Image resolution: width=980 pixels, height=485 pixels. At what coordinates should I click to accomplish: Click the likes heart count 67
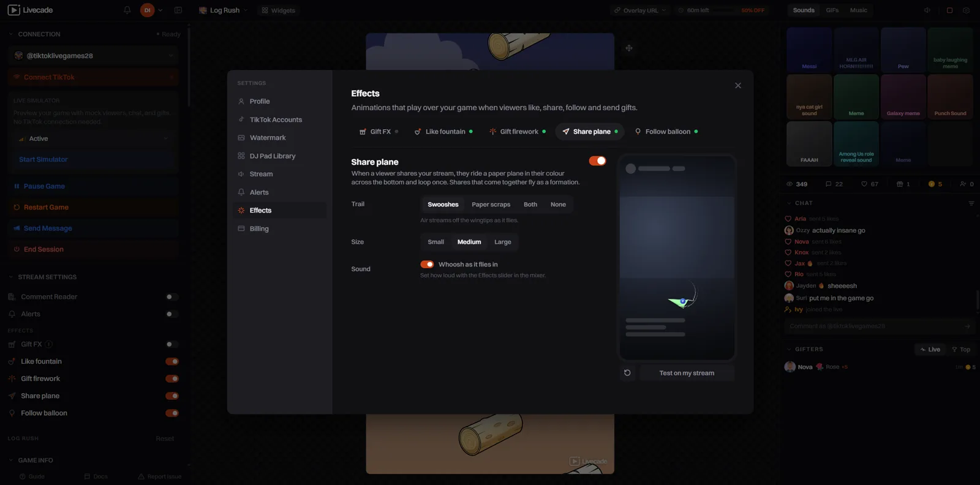tap(870, 184)
